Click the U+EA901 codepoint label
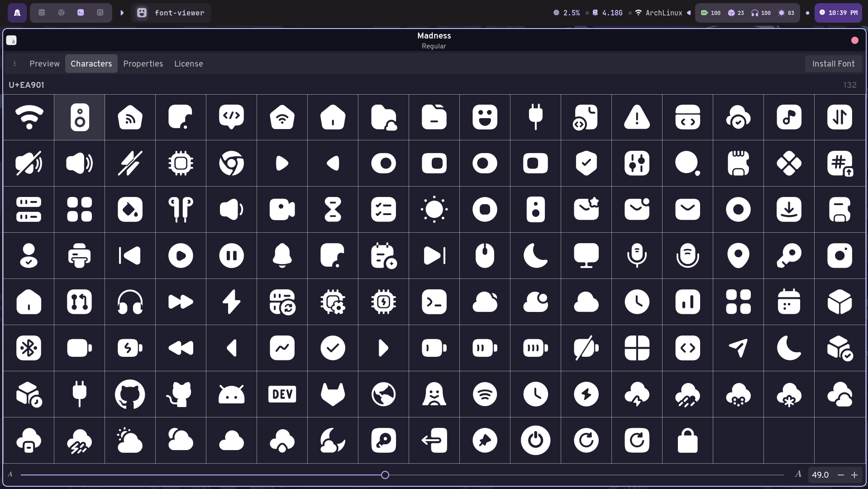 coord(26,85)
